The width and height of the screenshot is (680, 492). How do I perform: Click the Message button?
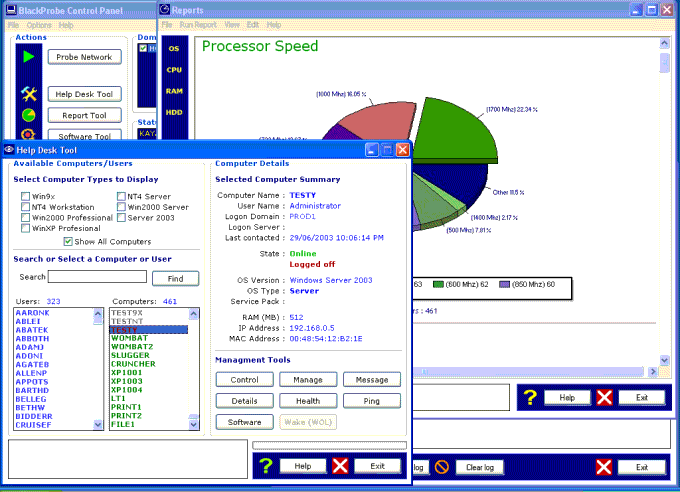[x=372, y=380]
